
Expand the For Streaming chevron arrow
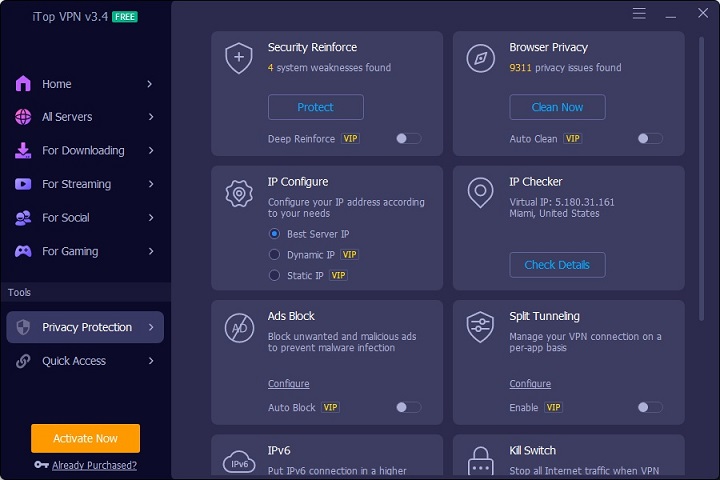(150, 184)
